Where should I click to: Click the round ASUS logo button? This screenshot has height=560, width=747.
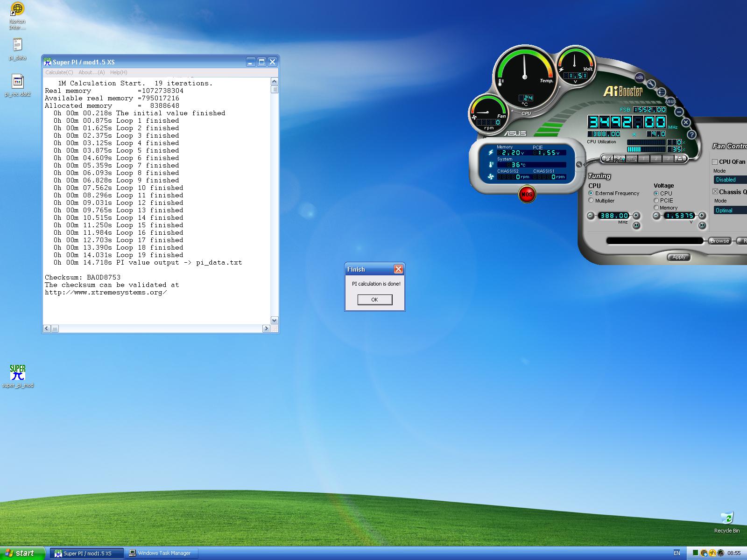coord(670,102)
